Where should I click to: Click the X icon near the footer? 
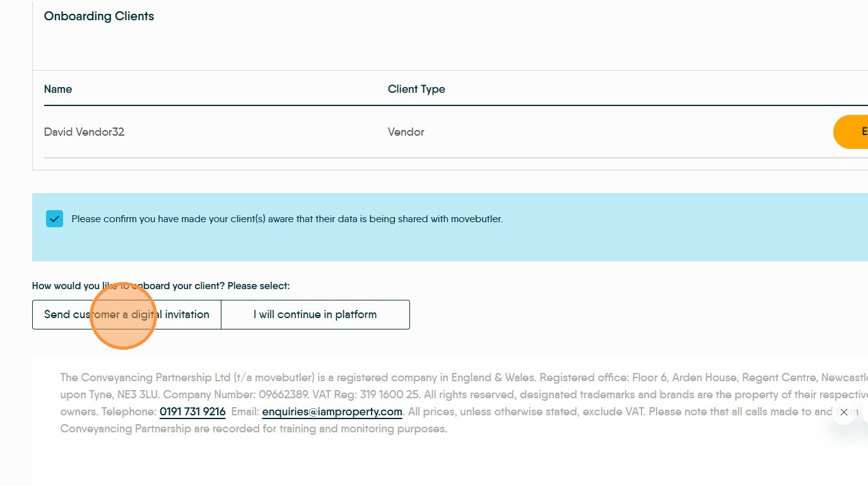click(x=844, y=412)
